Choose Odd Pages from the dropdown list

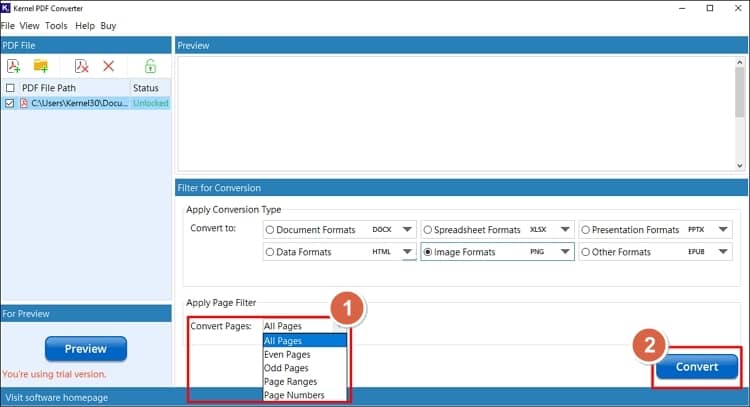point(305,368)
